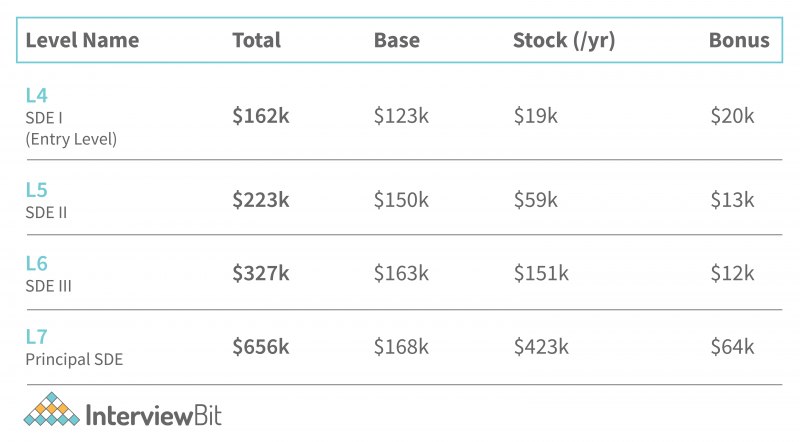
Task: Click the $162k total for L4
Action: (x=261, y=116)
